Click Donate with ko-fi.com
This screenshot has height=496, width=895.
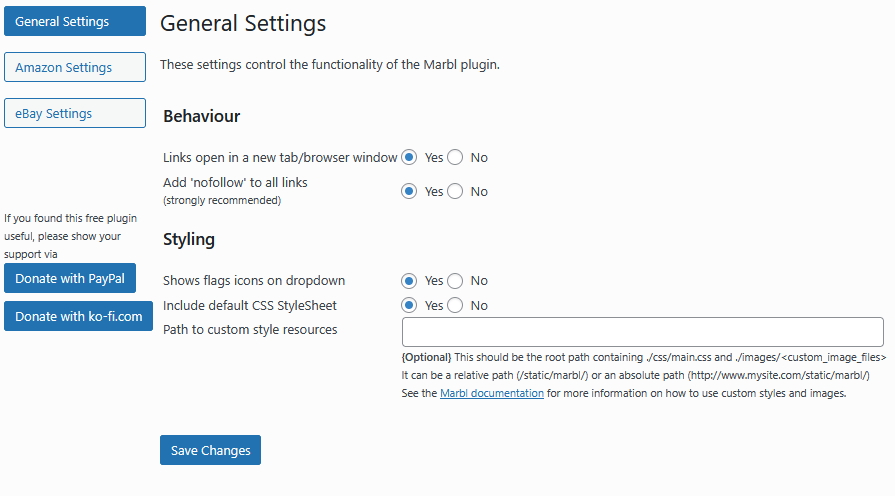[x=78, y=316]
